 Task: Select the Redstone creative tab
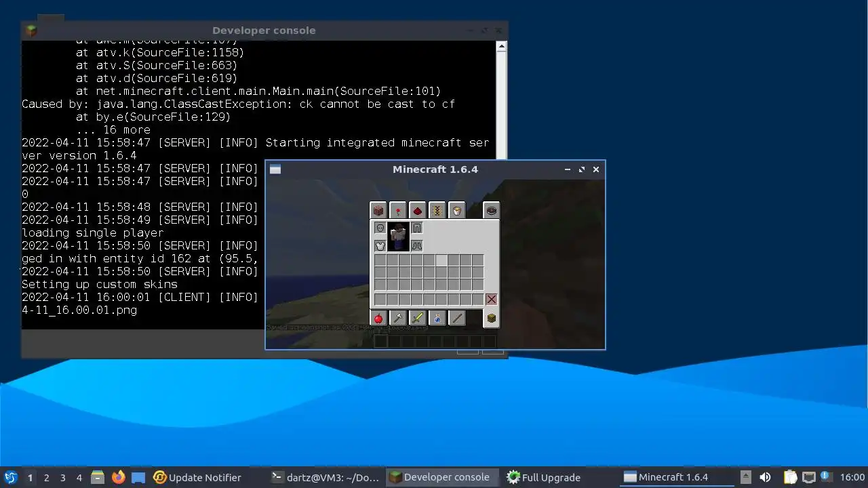[418, 211]
